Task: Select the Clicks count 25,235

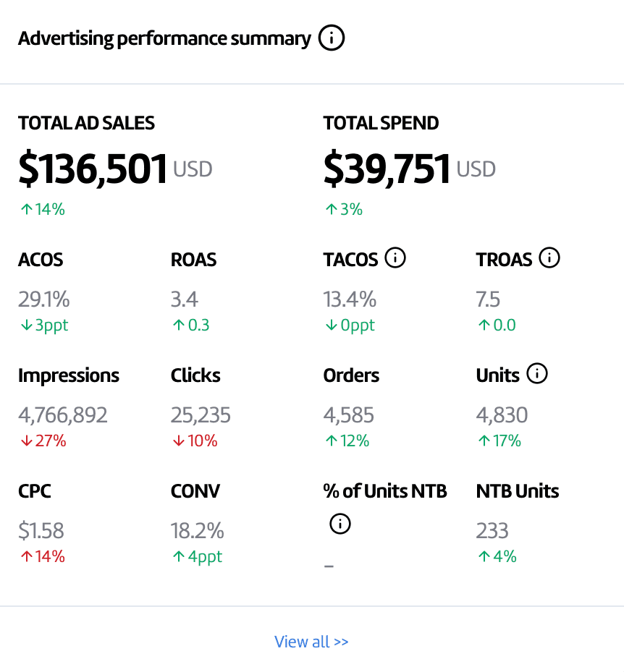Action: click(201, 414)
